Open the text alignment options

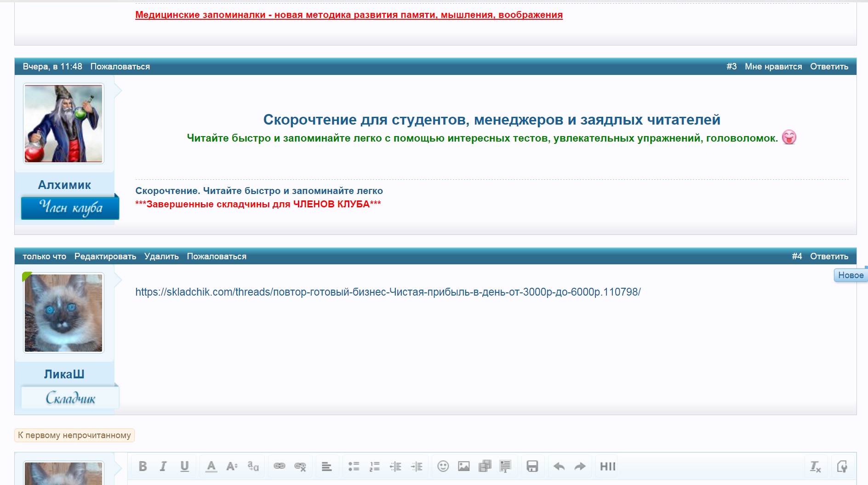point(326,466)
